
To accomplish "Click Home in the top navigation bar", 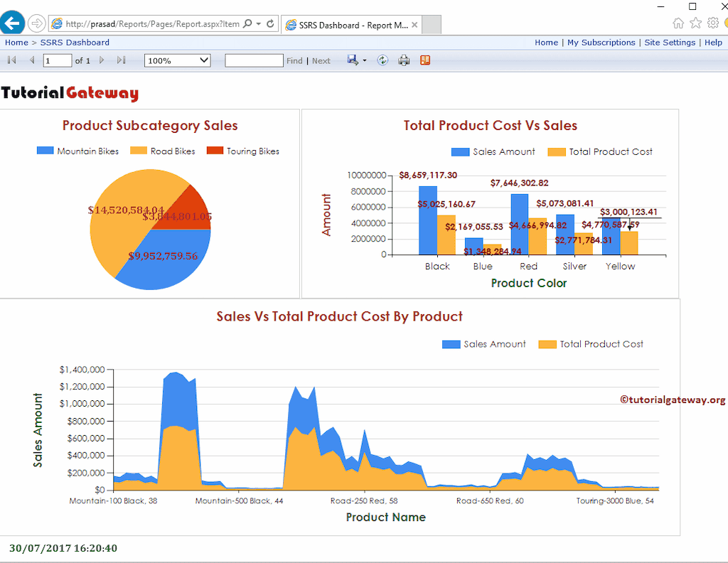I will coord(546,43).
